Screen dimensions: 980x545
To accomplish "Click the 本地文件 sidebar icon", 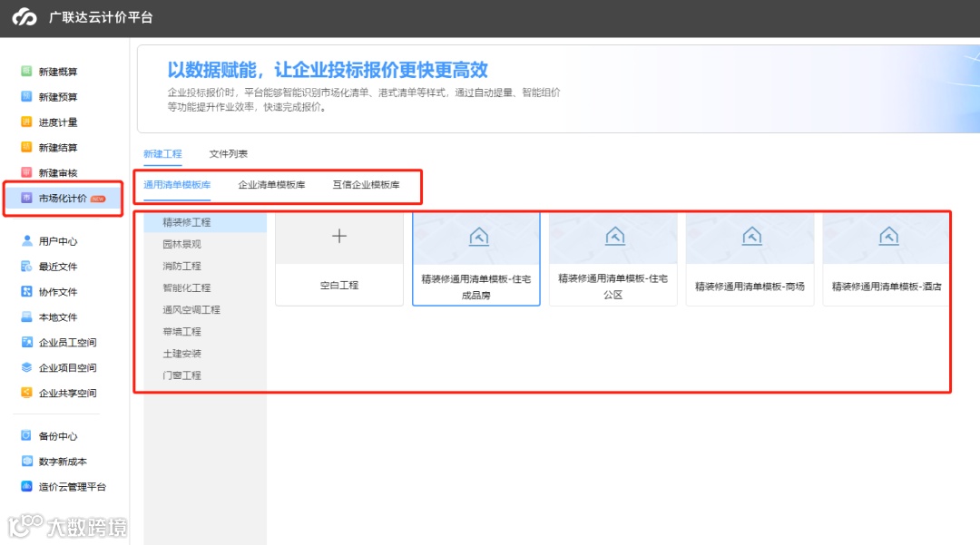I will click(26, 316).
